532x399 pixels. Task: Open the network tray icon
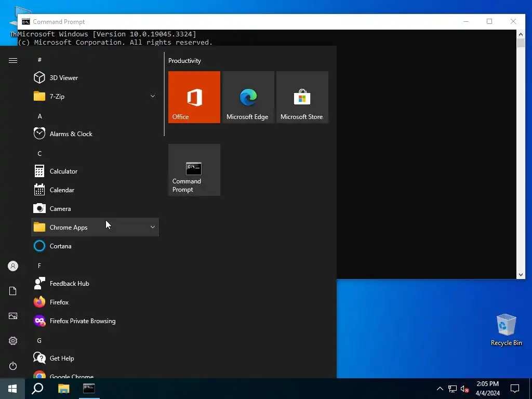click(x=453, y=389)
